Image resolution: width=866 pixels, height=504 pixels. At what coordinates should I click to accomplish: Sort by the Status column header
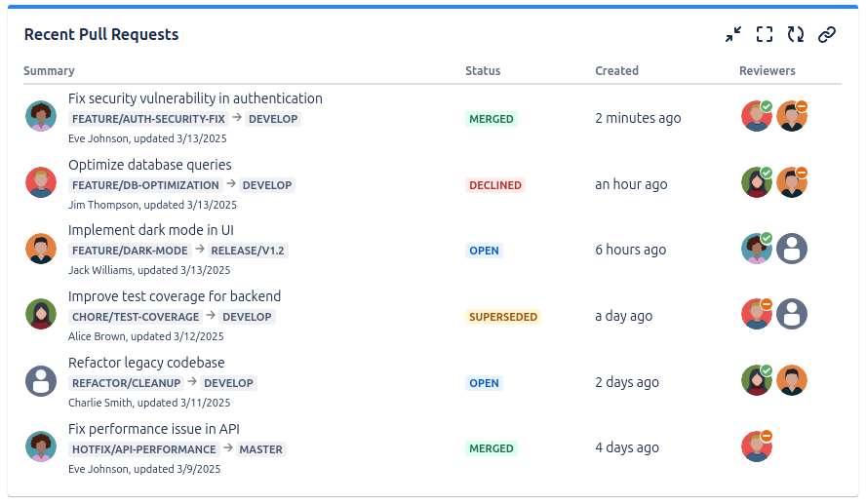point(483,71)
